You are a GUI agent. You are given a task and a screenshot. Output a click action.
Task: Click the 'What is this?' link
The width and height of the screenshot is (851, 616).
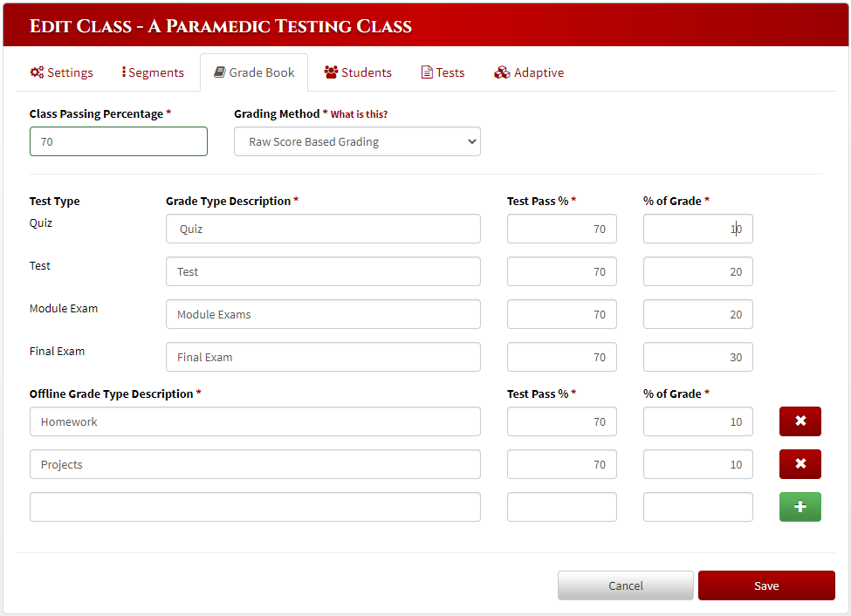click(359, 113)
